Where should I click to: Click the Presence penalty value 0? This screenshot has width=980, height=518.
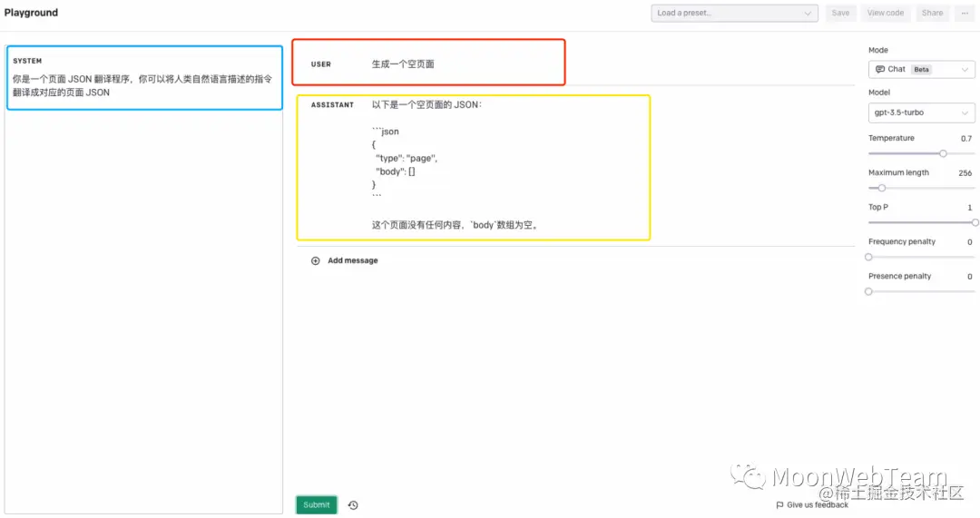click(x=970, y=276)
